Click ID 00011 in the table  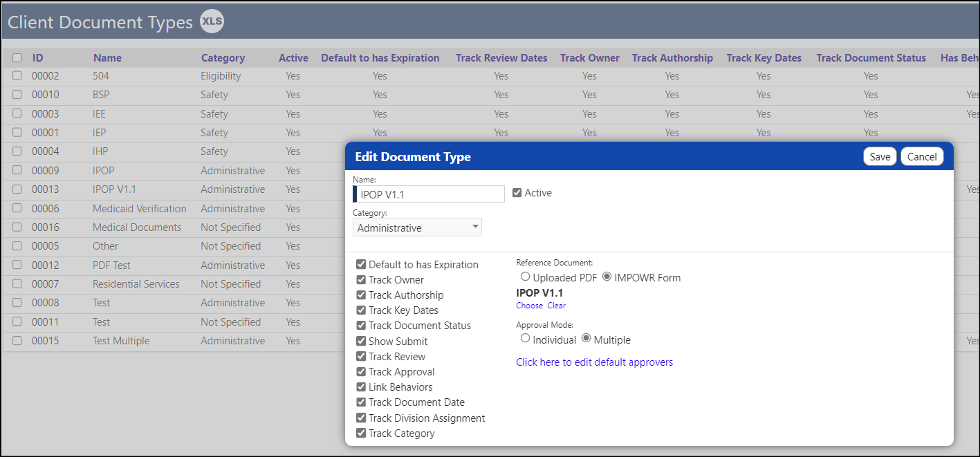[46, 322]
